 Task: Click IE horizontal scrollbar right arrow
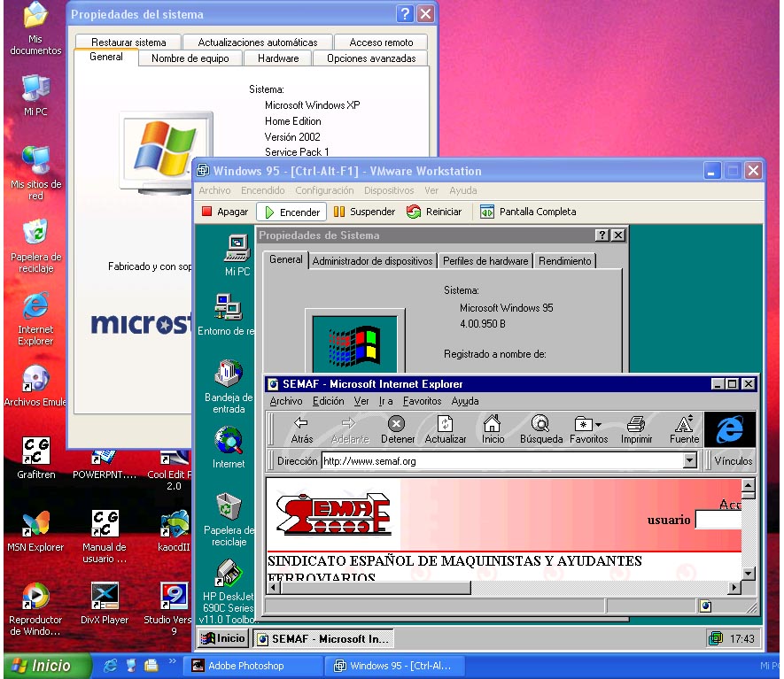734,588
